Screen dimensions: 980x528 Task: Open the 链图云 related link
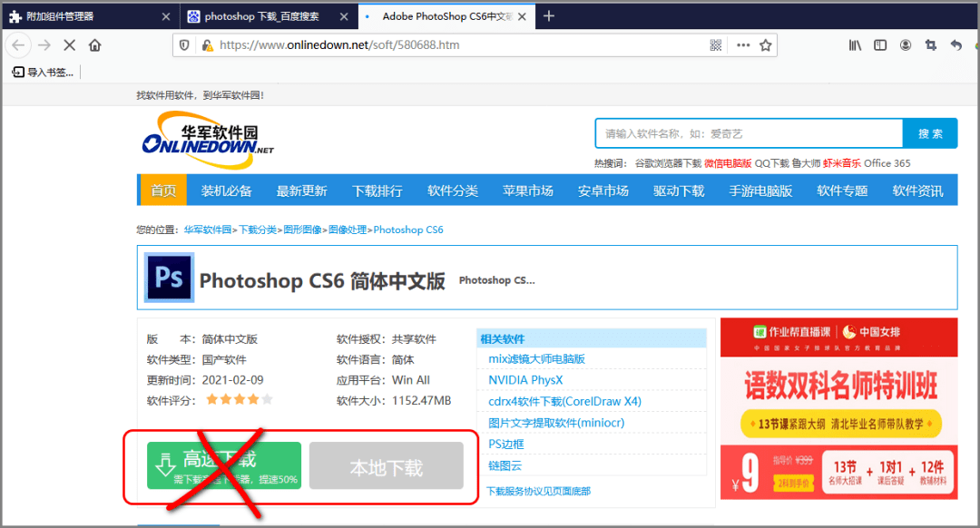pos(505,465)
